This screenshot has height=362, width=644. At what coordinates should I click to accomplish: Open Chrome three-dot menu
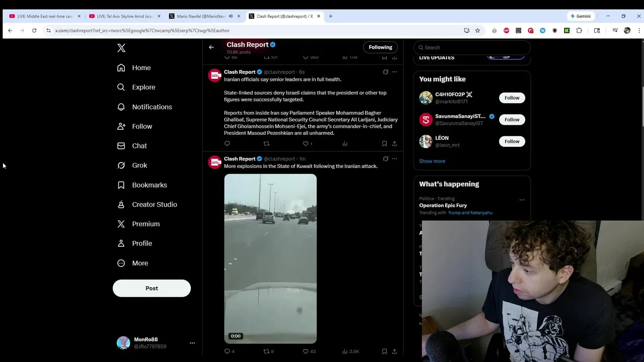tap(639, 31)
